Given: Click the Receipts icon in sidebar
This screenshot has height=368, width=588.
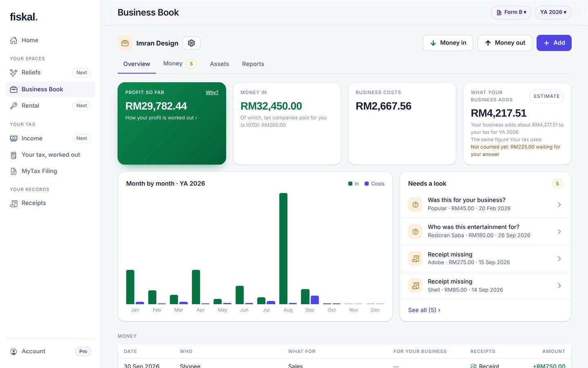Looking at the screenshot, I should 13,203.
